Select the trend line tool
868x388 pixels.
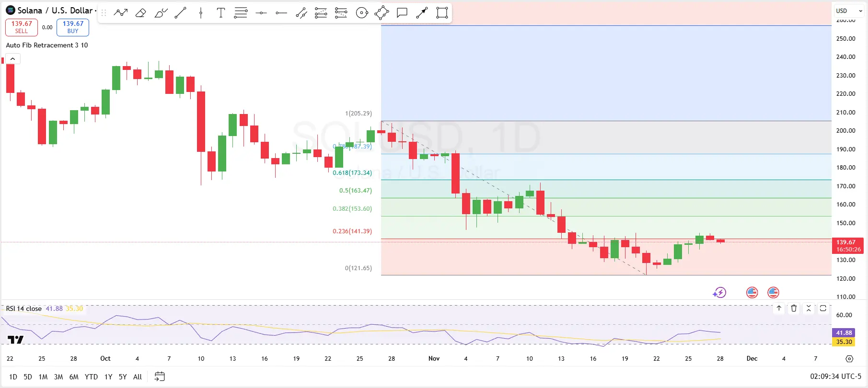pos(181,13)
